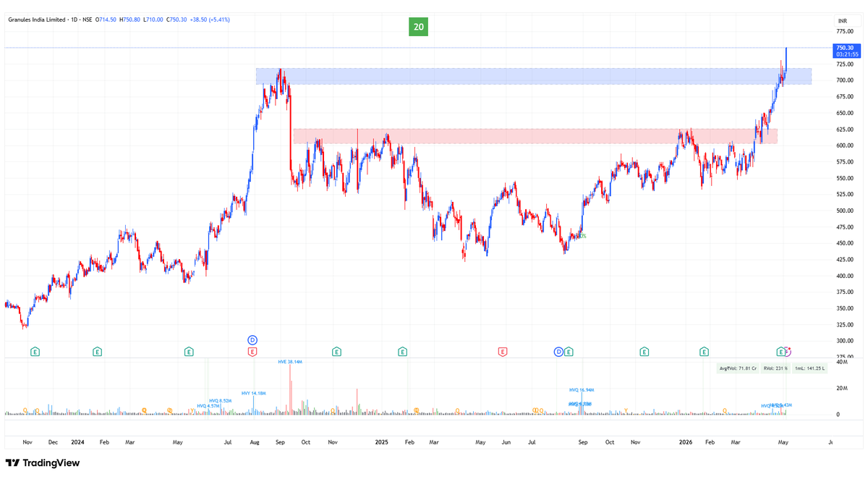Click the May 2024 green earnings marker

tap(188, 352)
